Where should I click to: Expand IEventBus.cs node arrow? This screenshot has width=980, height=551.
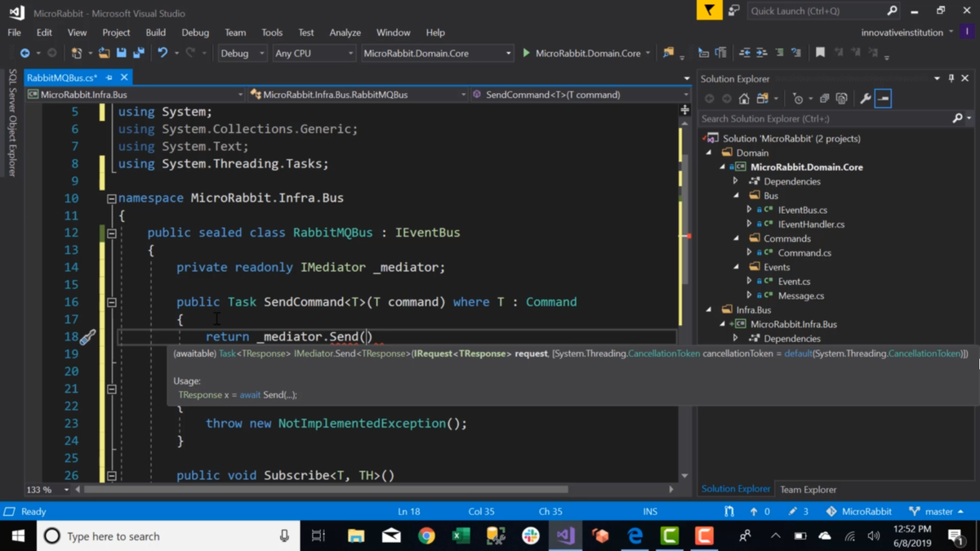click(x=749, y=210)
